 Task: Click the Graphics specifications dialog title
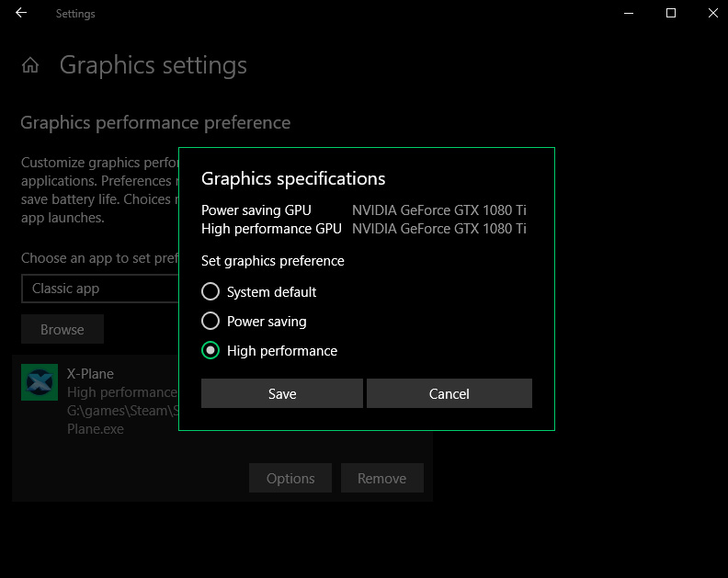[293, 178]
